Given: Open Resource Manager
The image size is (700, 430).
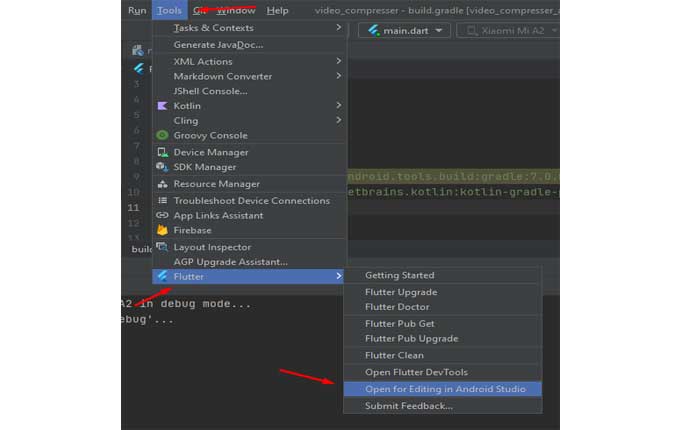Looking at the screenshot, I should pos(216,184).
